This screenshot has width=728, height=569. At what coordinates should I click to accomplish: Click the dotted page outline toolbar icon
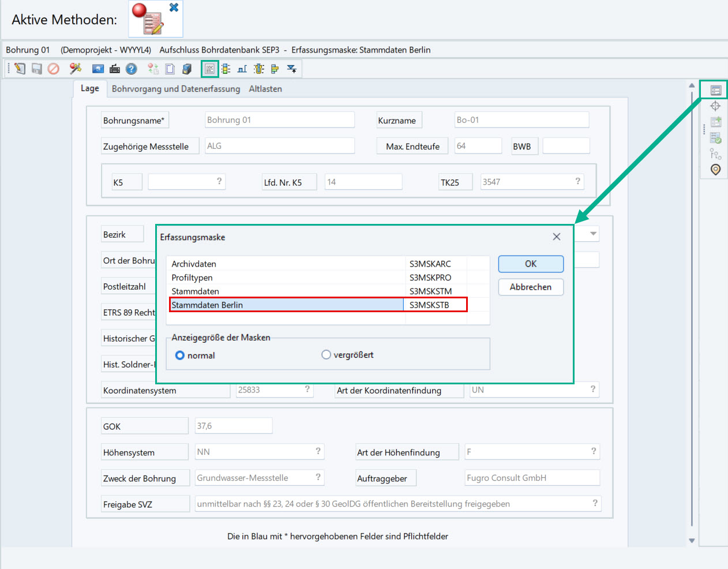170,69
